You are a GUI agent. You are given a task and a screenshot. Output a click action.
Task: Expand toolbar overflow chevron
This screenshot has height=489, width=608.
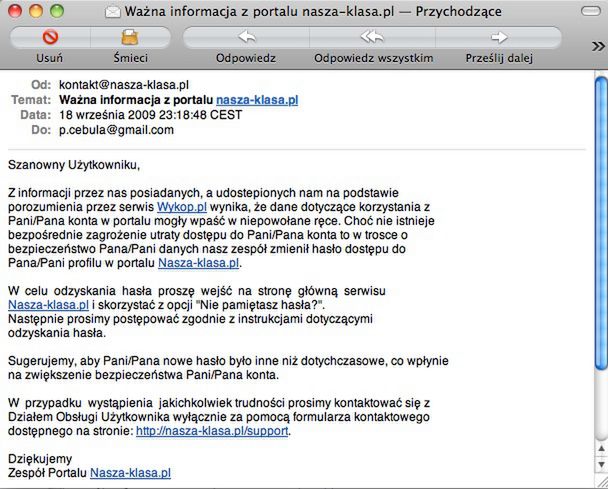tap(598, 47)
